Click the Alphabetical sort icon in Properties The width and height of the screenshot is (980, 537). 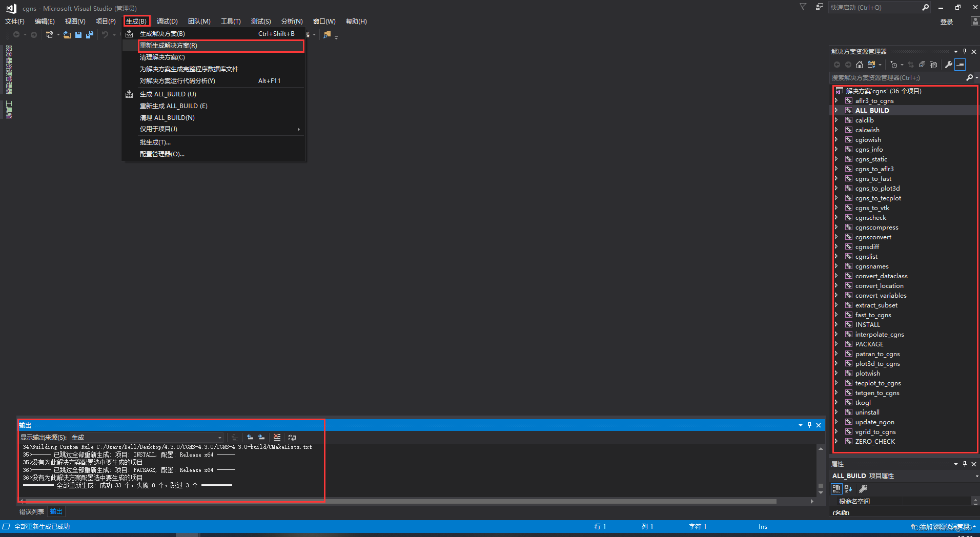click(848, 489)
